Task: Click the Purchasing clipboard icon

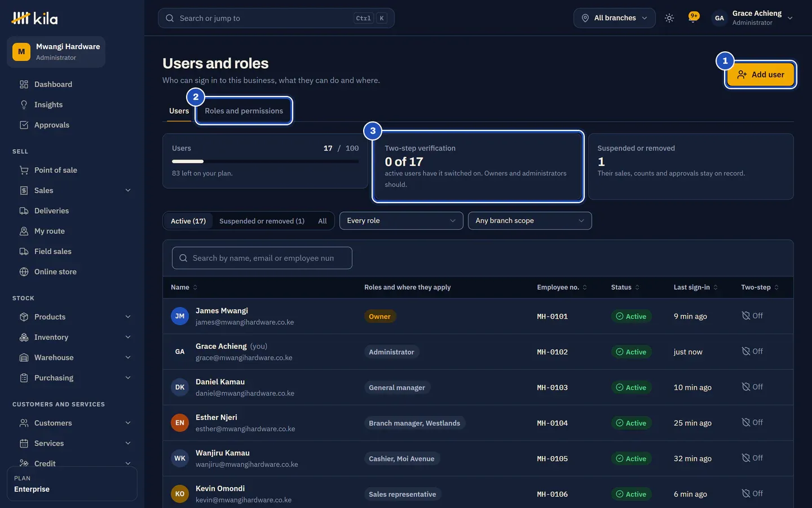Action: tap(24, 378)
